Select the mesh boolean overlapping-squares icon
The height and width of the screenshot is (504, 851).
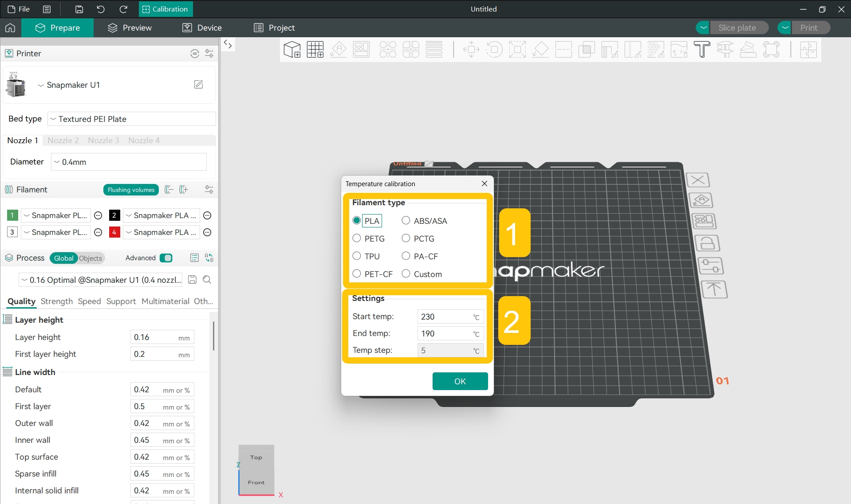pos(587,49)
